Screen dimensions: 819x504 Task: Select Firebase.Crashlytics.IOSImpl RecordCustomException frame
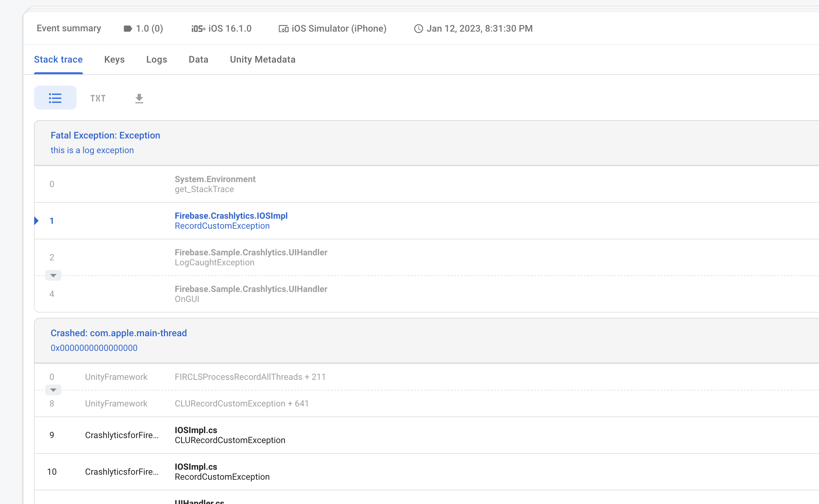tap(231, 221)
